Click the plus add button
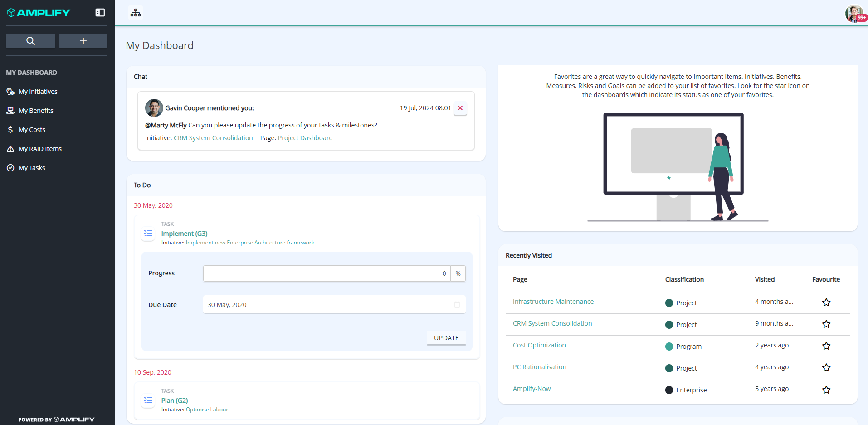The height and width of the screenshot is (425, 868). (x=83, y=41)
